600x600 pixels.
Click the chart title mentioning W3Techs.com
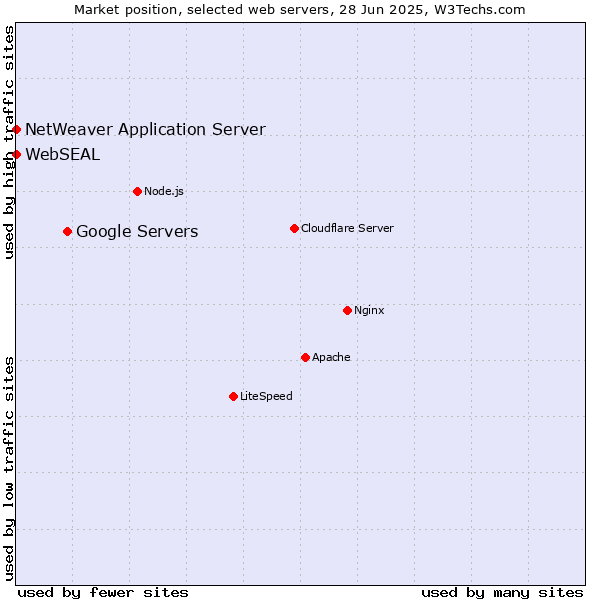click(300, 10)
